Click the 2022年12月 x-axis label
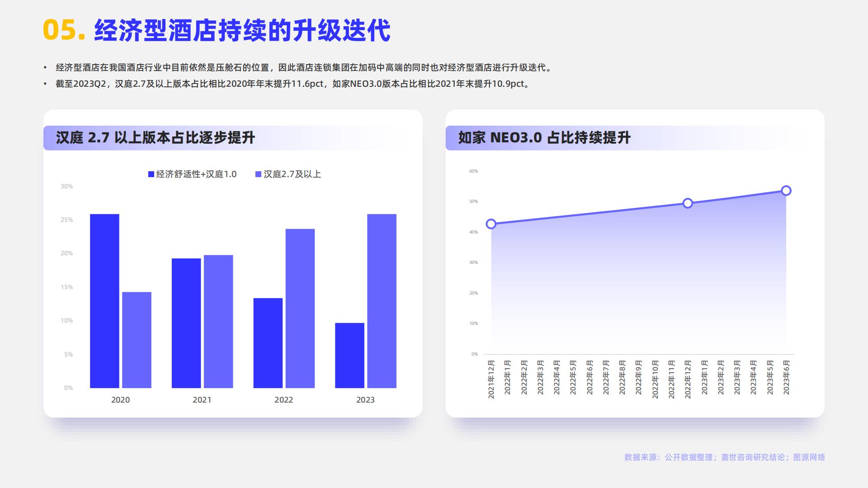The image size is (868, 488). click(x=688, y=379)
